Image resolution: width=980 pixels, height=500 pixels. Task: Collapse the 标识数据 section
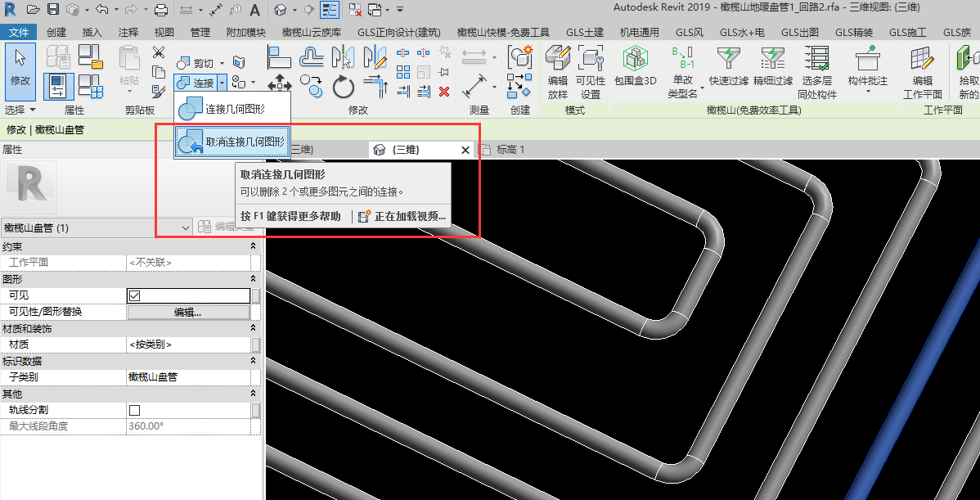[253, 361]
